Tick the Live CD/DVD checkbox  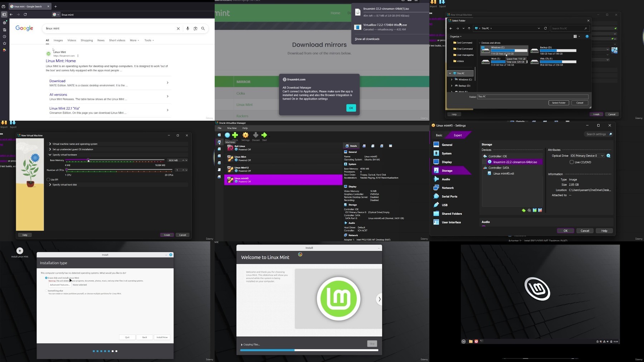(x=572, y=162)
